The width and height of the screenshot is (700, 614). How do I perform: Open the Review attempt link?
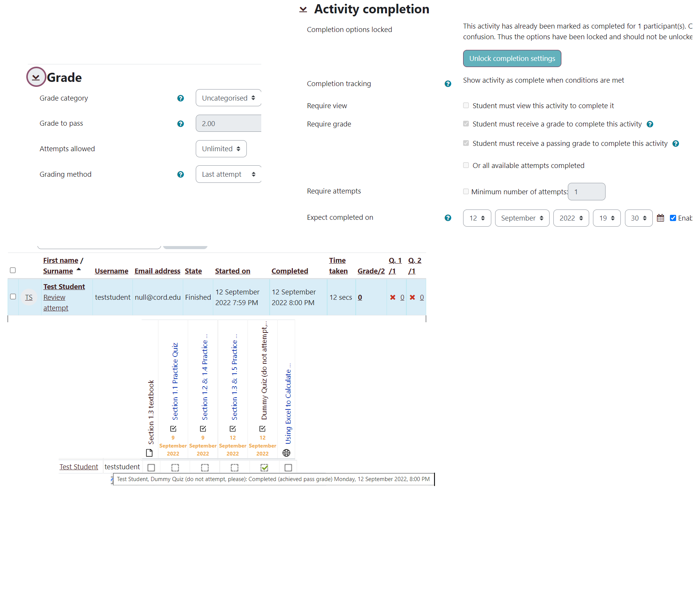pyautogui.click(x=56, y=303)
